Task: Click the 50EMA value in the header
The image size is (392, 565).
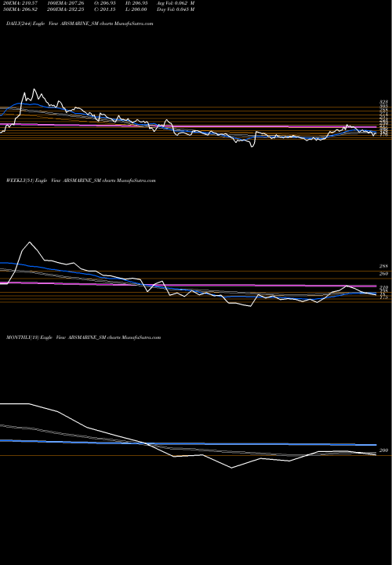Action: pos(20,9)
